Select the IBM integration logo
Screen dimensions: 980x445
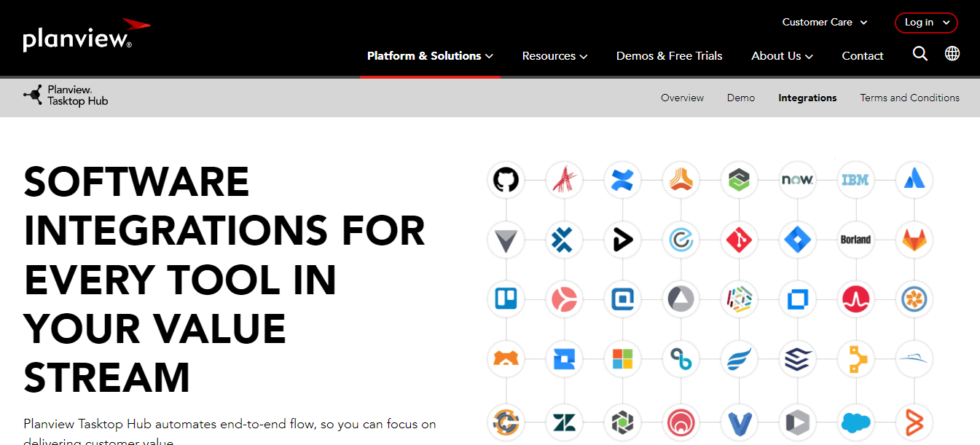[x=855, y=180]
